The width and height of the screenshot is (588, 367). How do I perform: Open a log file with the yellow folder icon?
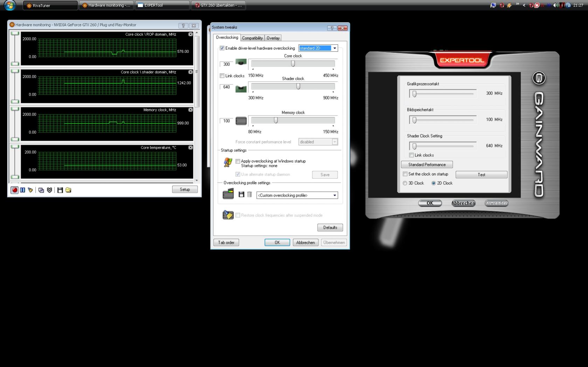[x=68, y=190]
